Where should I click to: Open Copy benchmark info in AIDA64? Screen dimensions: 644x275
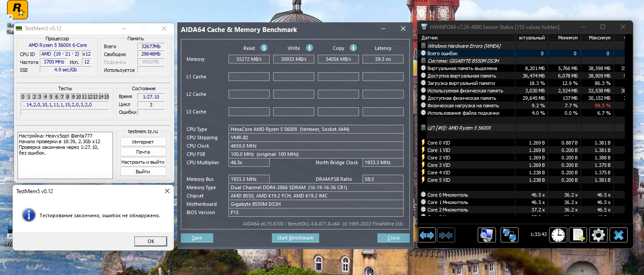click(353, 48)
